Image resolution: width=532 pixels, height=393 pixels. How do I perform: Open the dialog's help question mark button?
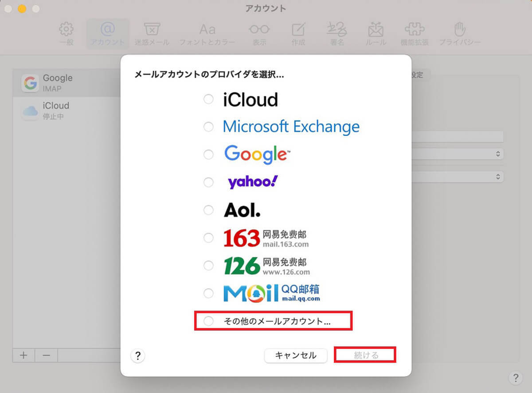(138, 356)
